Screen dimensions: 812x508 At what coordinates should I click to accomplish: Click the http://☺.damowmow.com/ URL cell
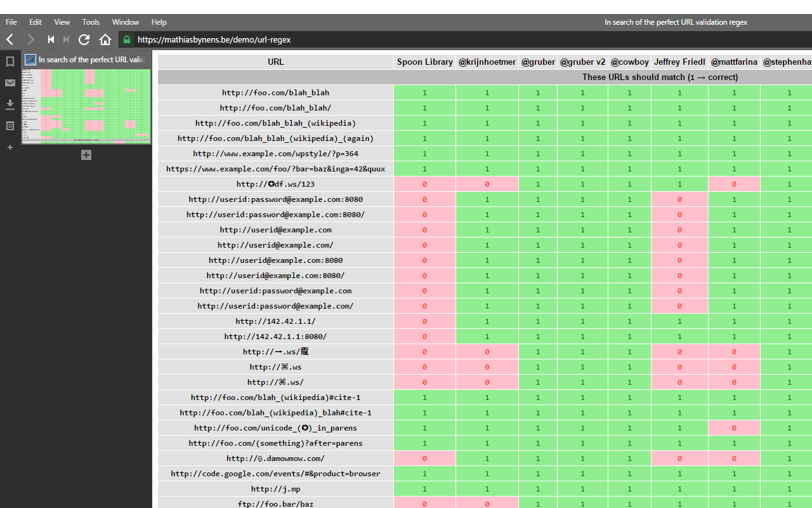pyautogui.click(x=276, y=458)
